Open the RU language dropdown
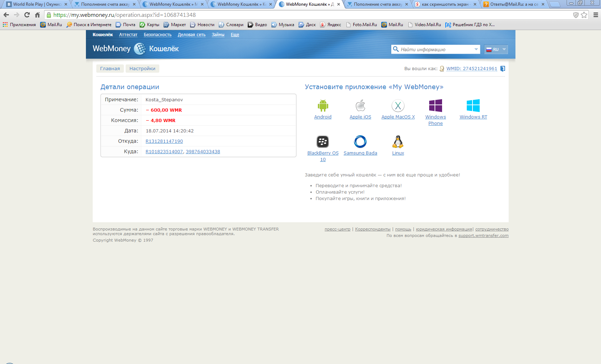Viewport: 601px width, 364px height. (496, 49)
